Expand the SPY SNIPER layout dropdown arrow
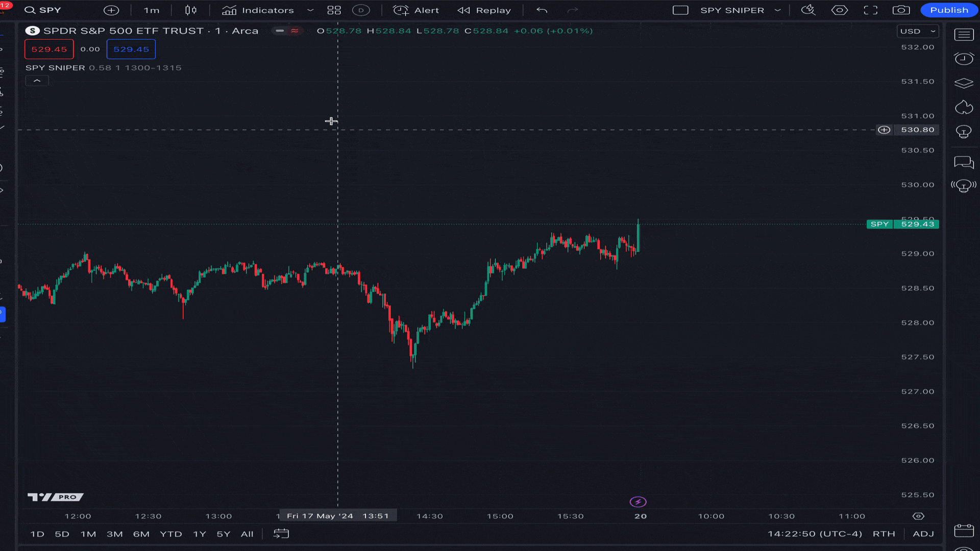 [x=777, y=10]
